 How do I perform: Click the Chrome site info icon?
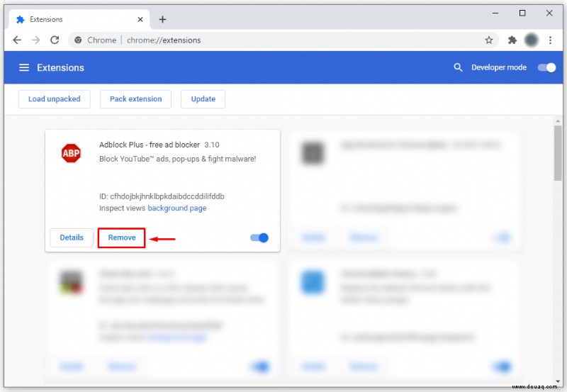(78, 40)
